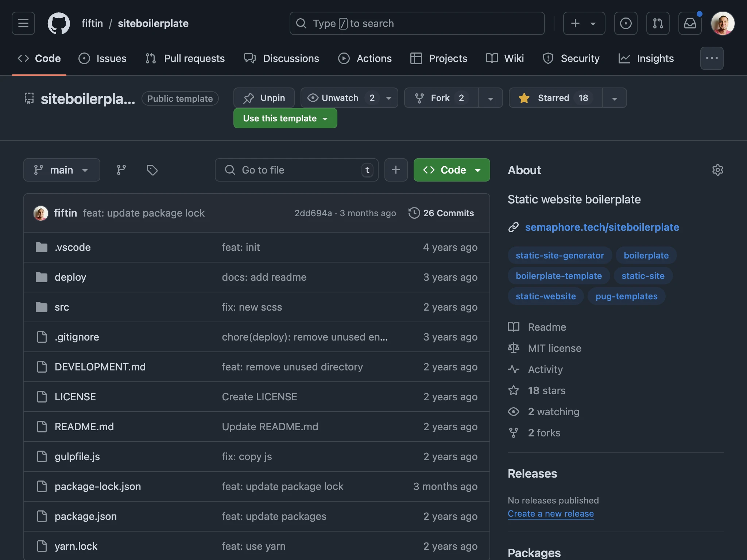Image resolution: width=747 pixels, height=560 pixels.
Task: Switch to the Pull requests tab
Action: [x=185, y=58]
